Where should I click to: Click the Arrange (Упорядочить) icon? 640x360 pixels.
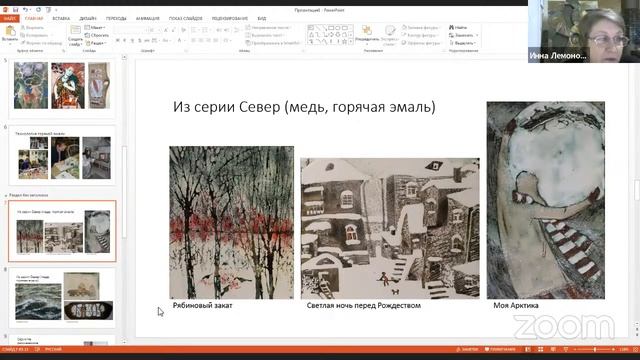tap(367, 30)
